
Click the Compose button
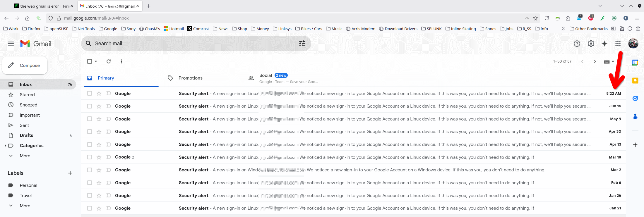(25, 66)
